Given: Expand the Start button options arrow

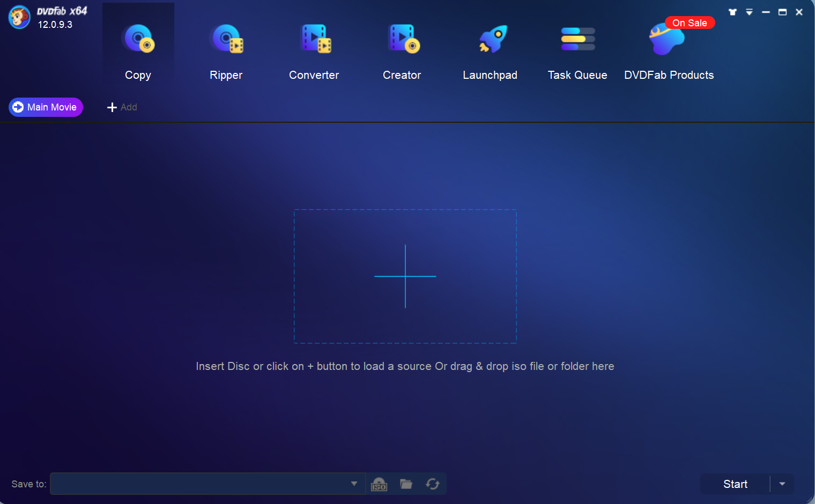Looking at the screenshot, I should coord(782,484).
